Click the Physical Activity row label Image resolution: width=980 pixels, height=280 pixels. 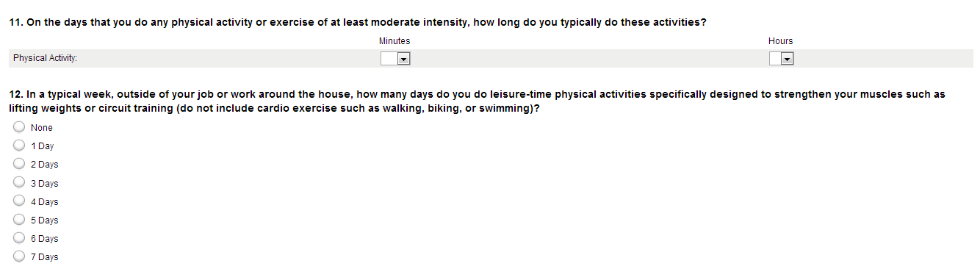point(45,59)
